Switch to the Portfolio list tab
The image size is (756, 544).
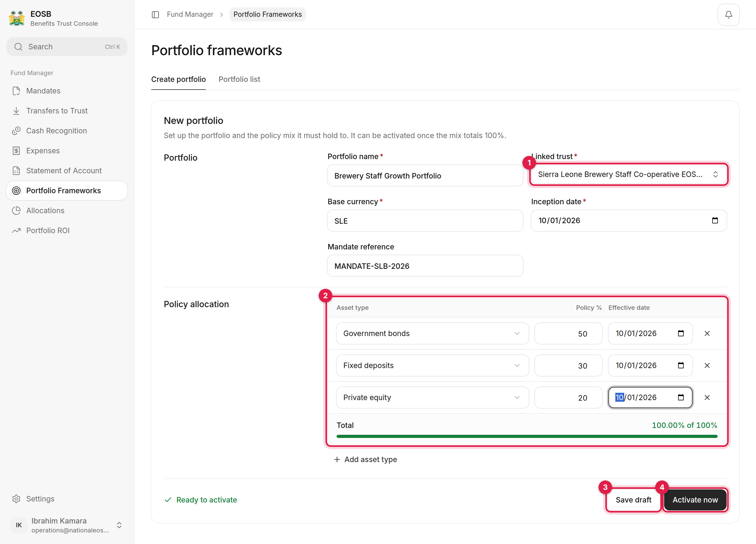coord(239,79)
